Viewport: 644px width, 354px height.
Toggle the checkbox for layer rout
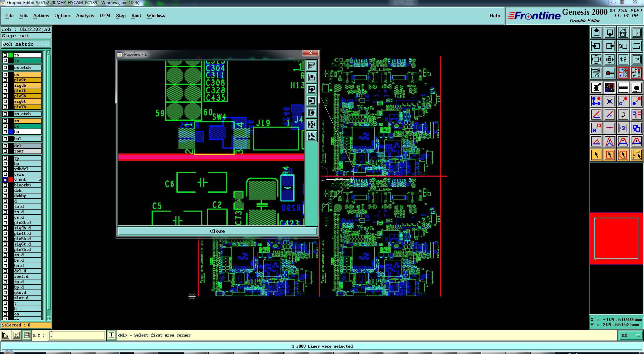click(5, 151)
